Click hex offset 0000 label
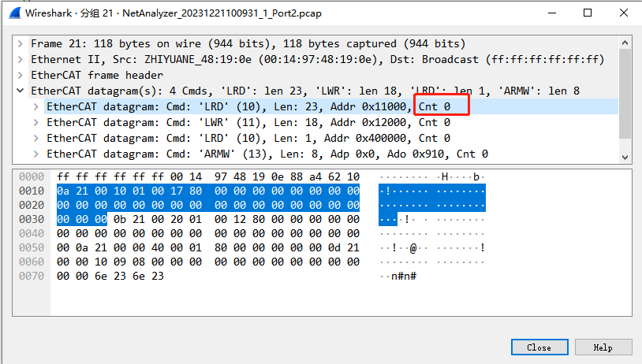The width and height of the screenshot is (642, 364). tap(32, 176)
